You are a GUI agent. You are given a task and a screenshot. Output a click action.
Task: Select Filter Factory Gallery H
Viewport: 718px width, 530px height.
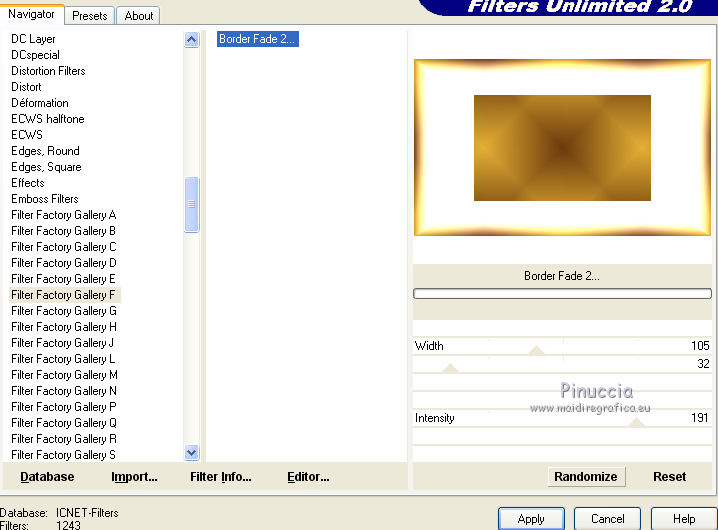tap(64, 327)
